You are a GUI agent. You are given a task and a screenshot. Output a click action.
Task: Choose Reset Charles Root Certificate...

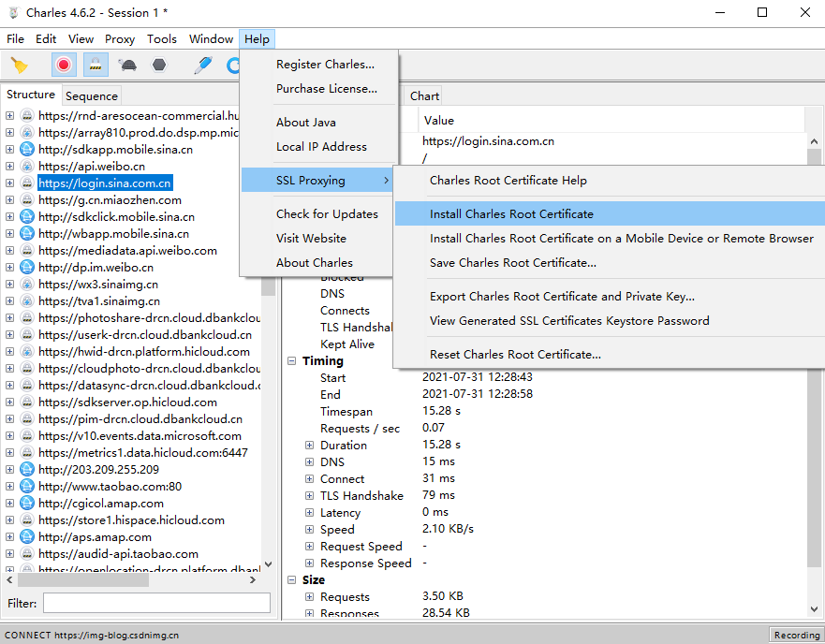coord(611,354)
